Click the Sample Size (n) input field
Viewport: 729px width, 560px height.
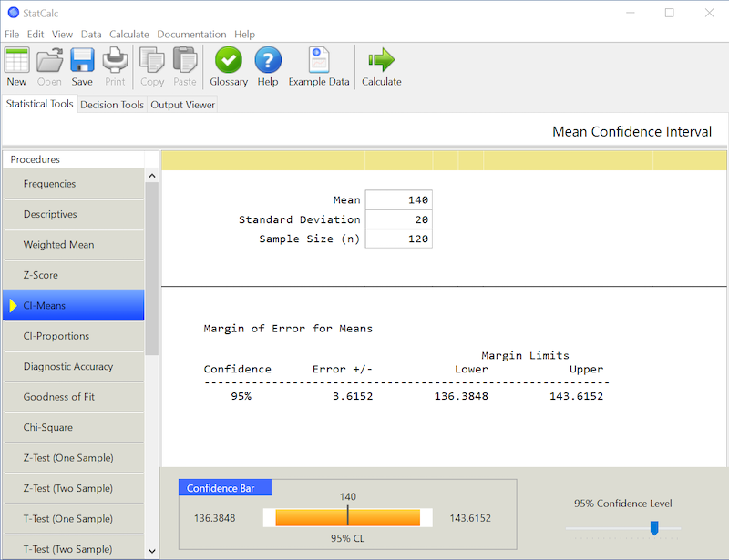click(398, 239)
